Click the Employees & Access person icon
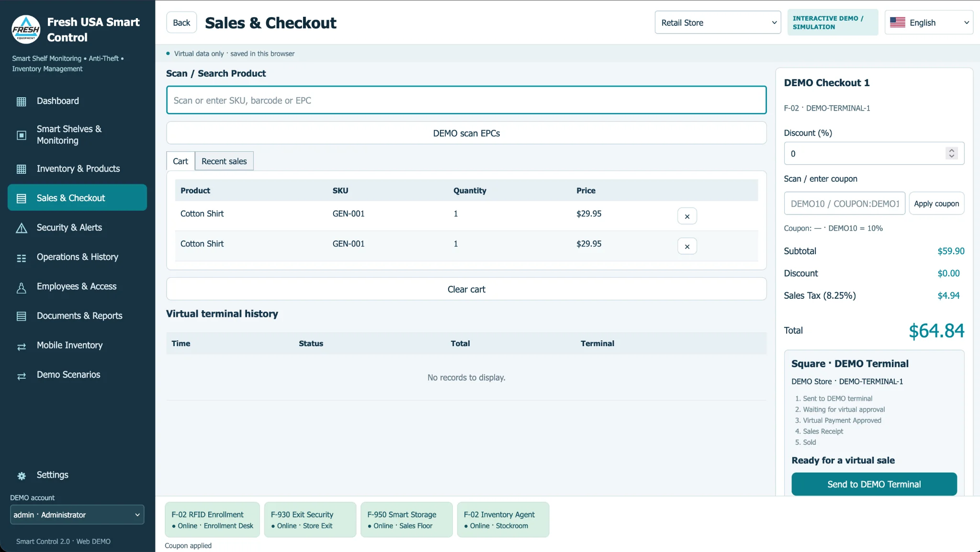This screenshot has height=552, width=980. [x=22, y=287]
